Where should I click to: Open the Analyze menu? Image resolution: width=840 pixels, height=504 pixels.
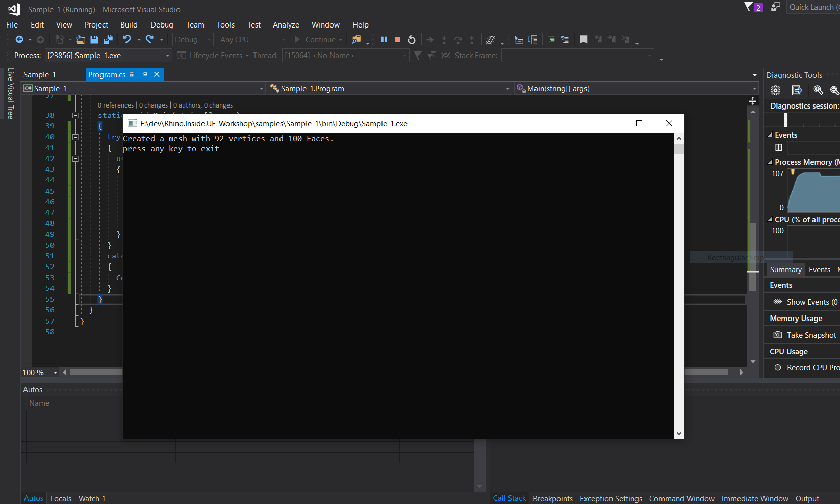pyautogui.click(x=286, y=25)
